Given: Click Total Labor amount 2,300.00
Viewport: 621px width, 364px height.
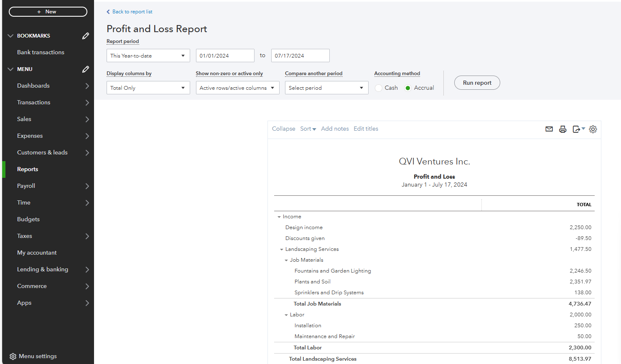Looking at the screenshot, I should tap(580, 348).
